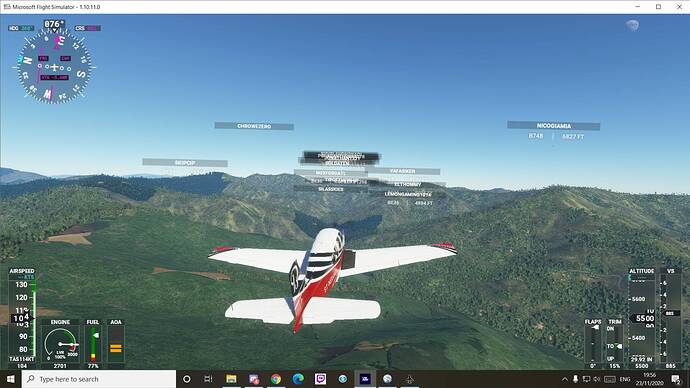The width and height of the screenshot is (690, 388).
Task: Click the active dark-blue taskbar app icon
Action: pyautogui.click(x=365, y=379)
